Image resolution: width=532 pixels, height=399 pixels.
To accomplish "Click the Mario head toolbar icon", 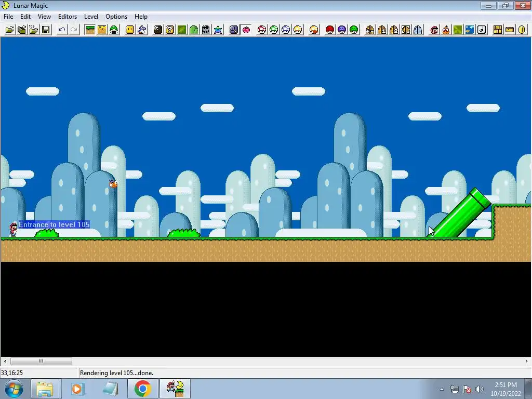I will (434, 30).
